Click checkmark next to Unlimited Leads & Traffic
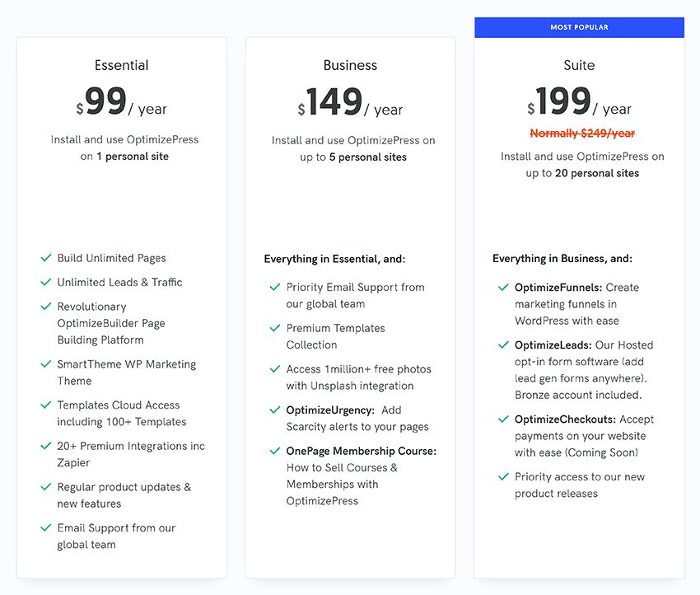Image resolution: width=700 pixels, height=595 pixels. (x=46, y=282)
